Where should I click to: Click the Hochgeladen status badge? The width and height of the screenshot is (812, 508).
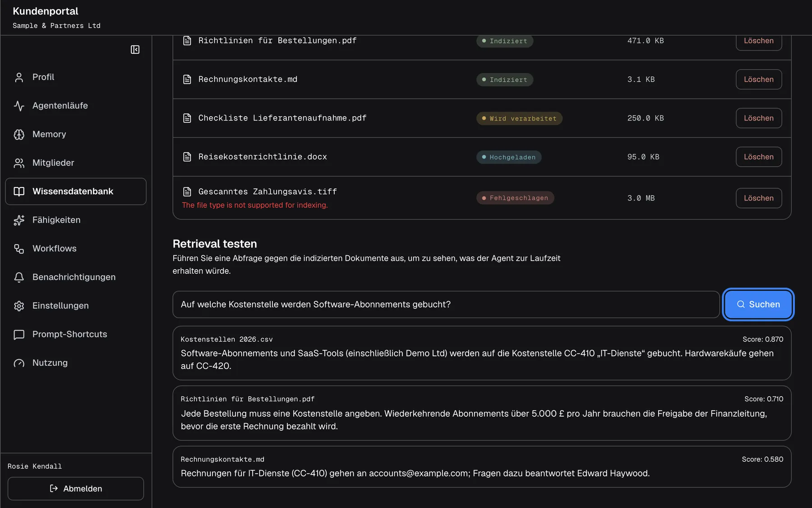(x=509, y=157)
